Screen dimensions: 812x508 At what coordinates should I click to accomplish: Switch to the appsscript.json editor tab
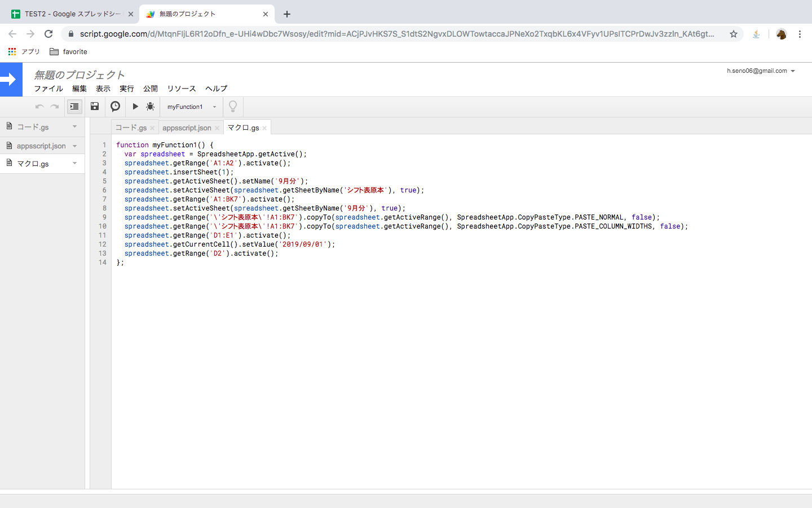point(186,127)
